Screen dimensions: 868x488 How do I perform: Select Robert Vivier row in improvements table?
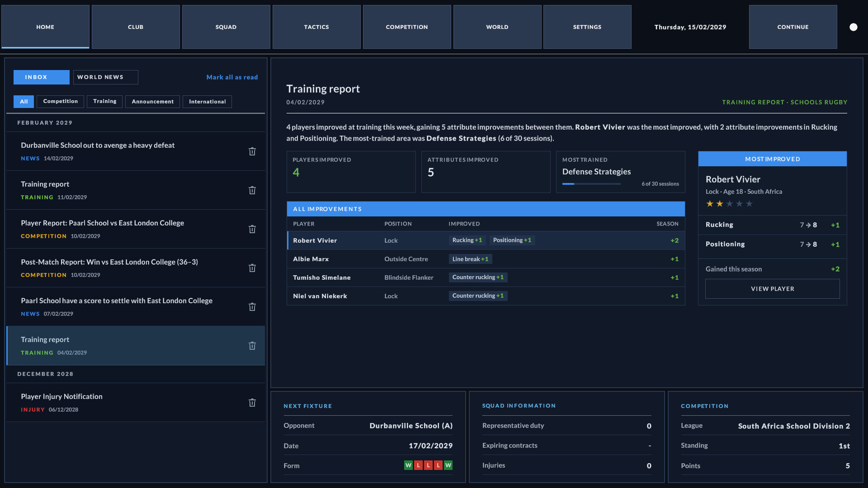pos(486,240)
